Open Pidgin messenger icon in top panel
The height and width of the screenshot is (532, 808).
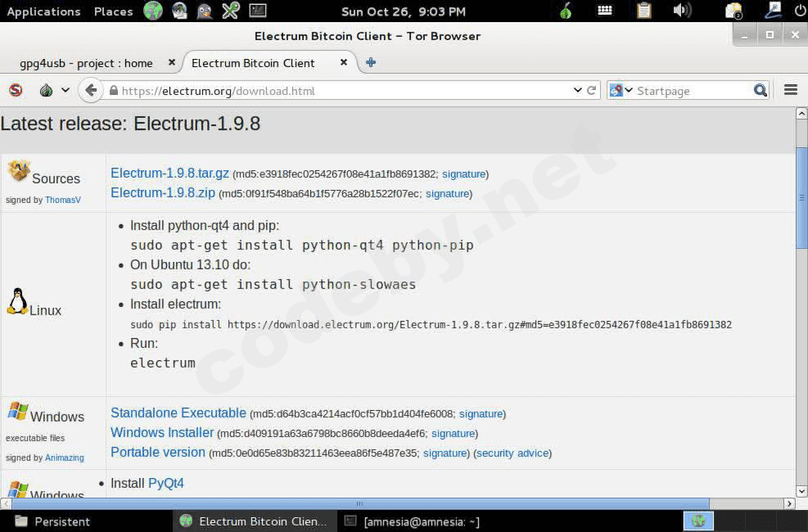pos(205,11)
